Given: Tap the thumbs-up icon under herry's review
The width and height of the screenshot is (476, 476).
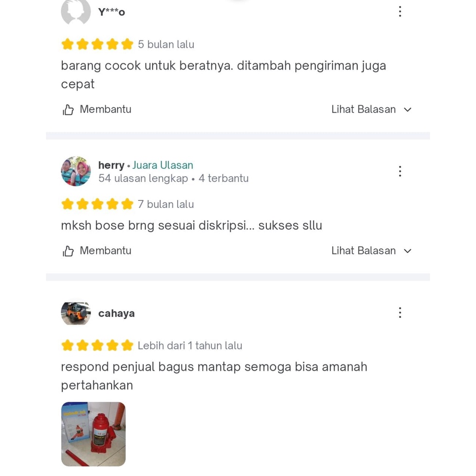Looking at the screenshot, I should click(x=68, y=251).
